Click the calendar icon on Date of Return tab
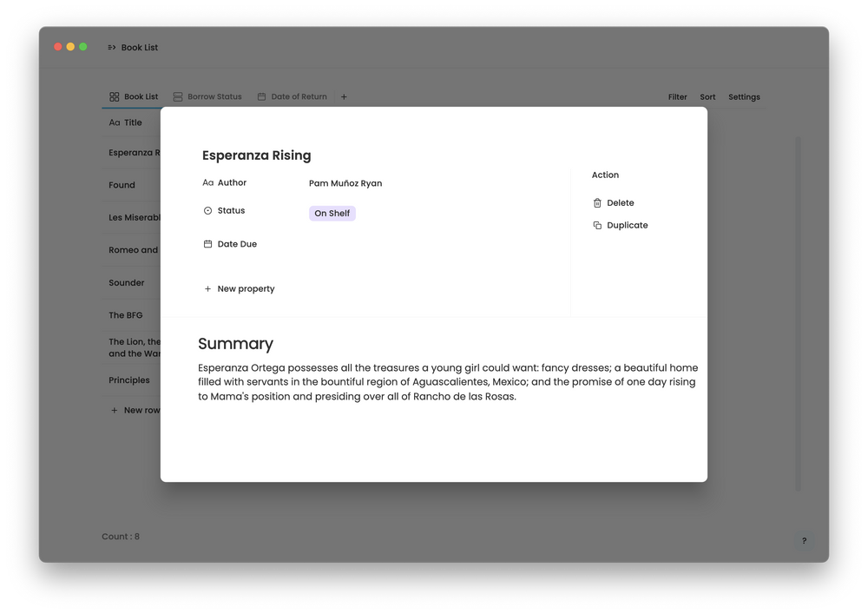This screenshot has width=868, height=614. pyautogui.click(x=262, y=97)
